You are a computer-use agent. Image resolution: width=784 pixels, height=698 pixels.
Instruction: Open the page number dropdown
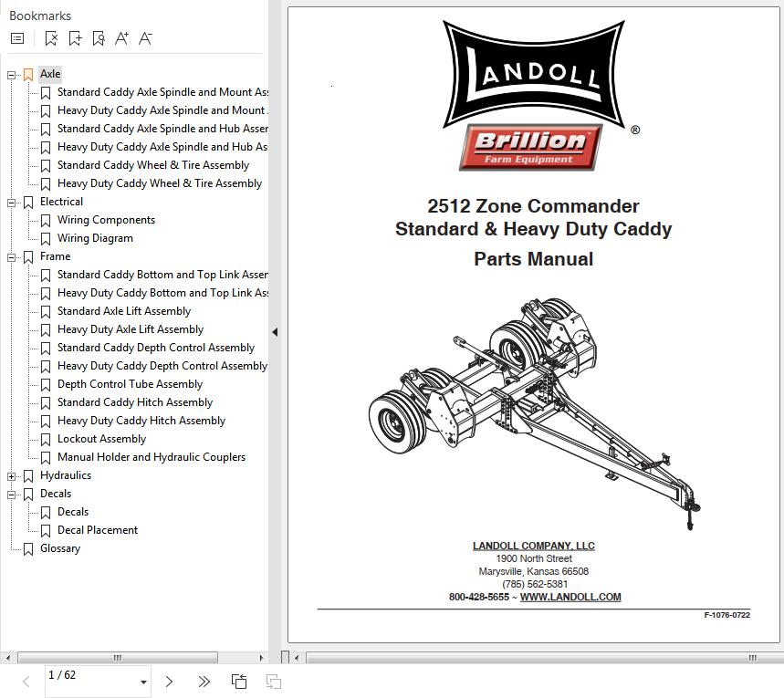pyautogui.click(x=143, y=682)
